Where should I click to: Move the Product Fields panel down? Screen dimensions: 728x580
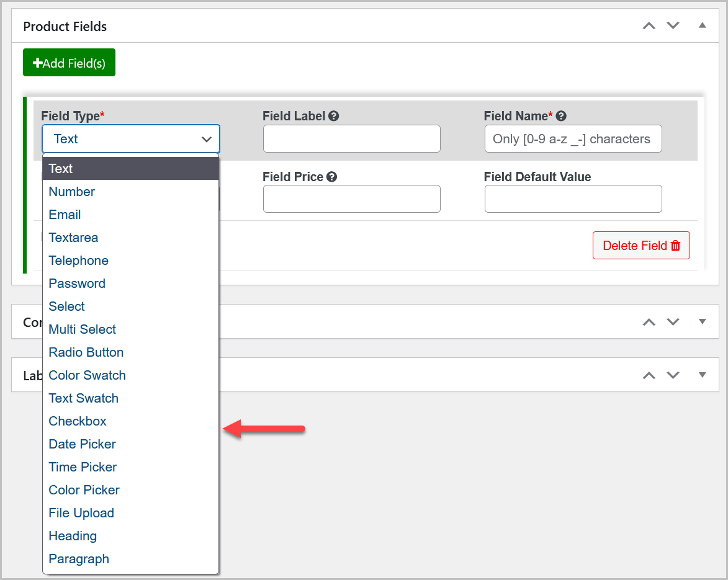point(673,26)
